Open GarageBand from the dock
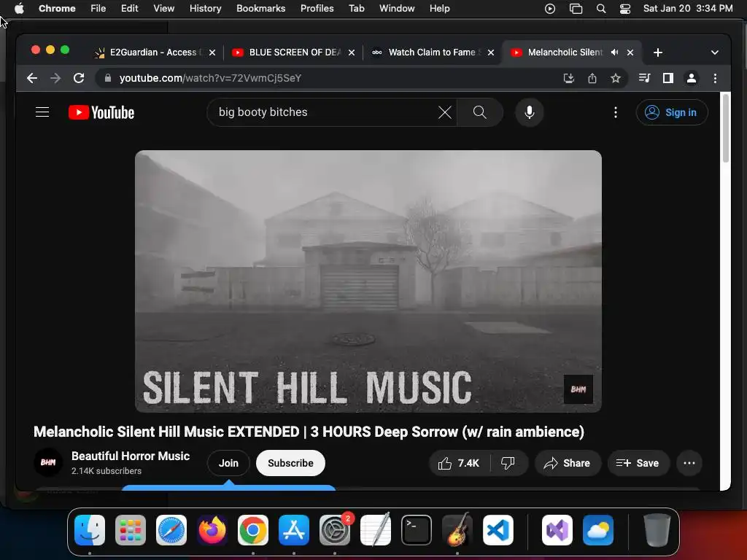The image size is (747, 560). point(457,530)
